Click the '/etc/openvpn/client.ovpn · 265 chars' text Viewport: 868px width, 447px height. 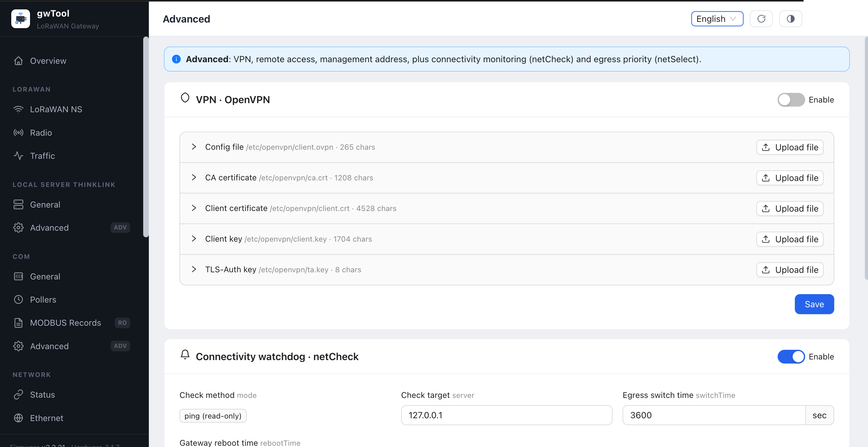310,147
